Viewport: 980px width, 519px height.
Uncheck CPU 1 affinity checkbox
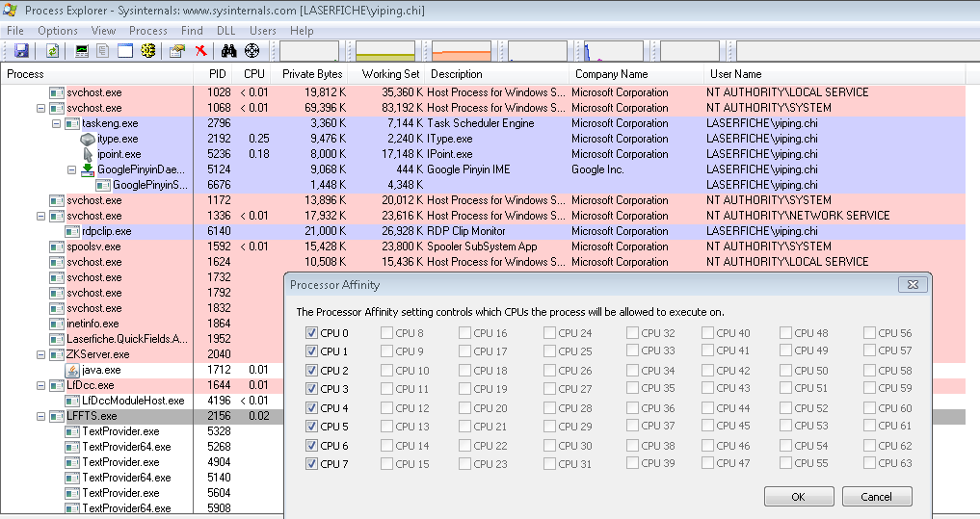(x=312, y=351)
